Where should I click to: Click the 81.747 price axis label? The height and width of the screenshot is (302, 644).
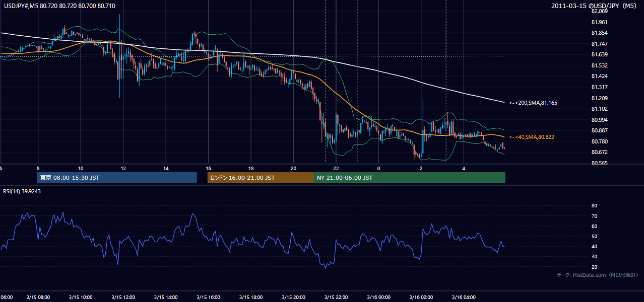[x=600, y=44]
